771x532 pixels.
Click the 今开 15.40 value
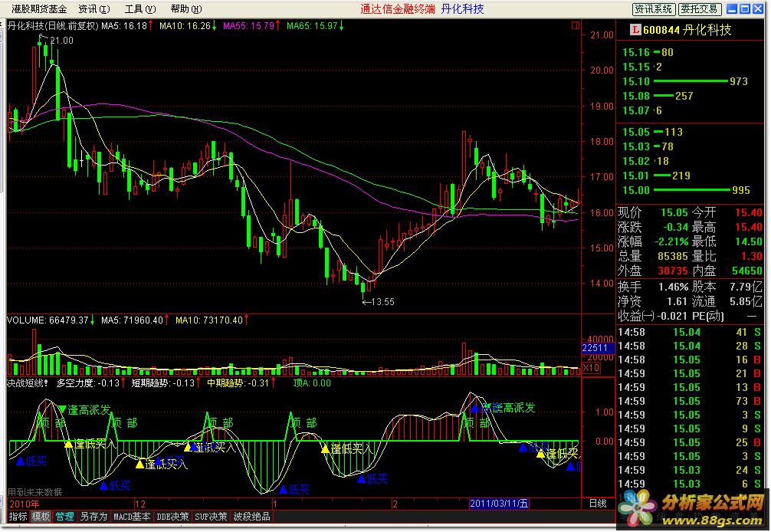pyautogui.click(x=749, y=213)
